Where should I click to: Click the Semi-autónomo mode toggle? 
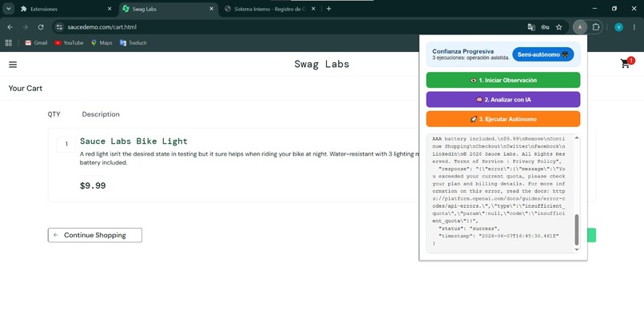pos(543,54)
